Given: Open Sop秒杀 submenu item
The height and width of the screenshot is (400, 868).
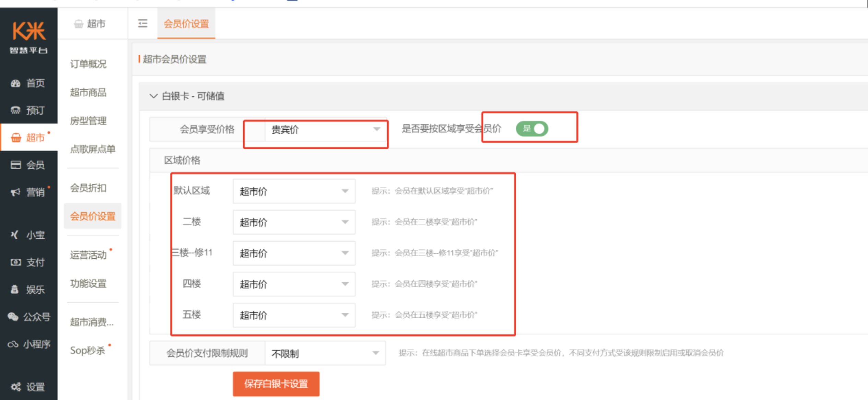Looking at the screenshot, I should [x=87, y=350].
